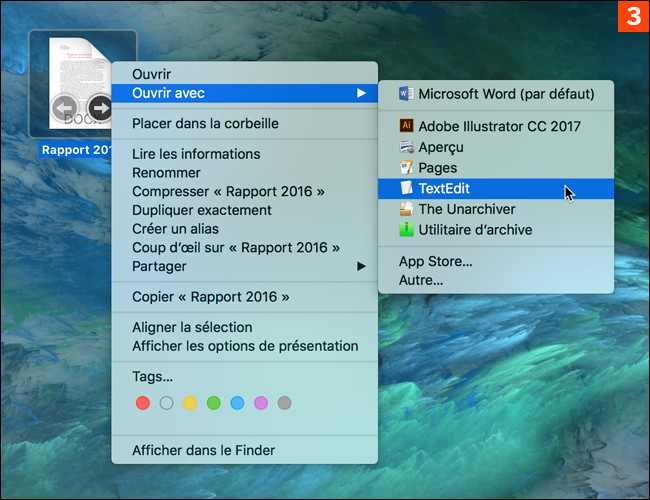Choose The Unarchiver icon
Viewport: 650px width, 500px height.
(405, 209)
